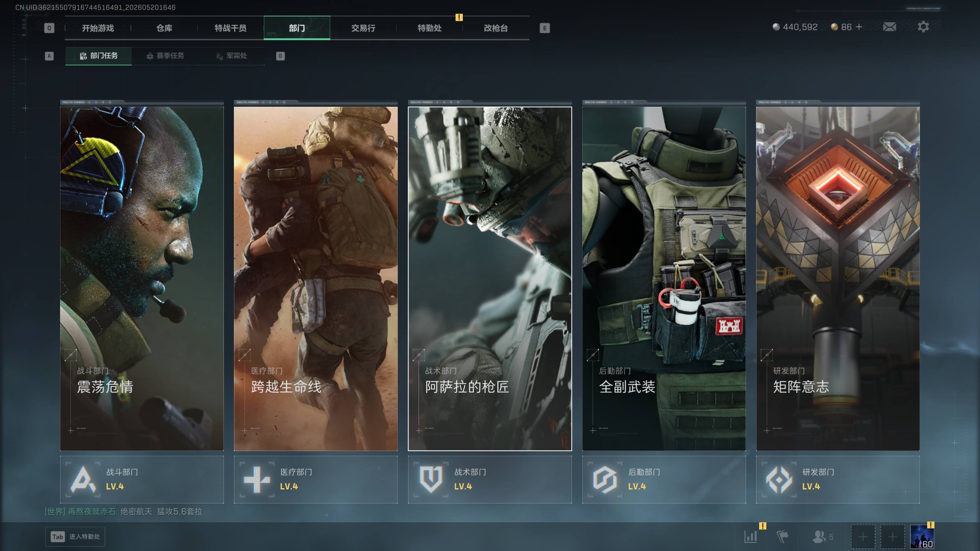Screen dimensions: 980x551
Task: Switch to the 开始游戏 tab
Action: coord(98,28)
